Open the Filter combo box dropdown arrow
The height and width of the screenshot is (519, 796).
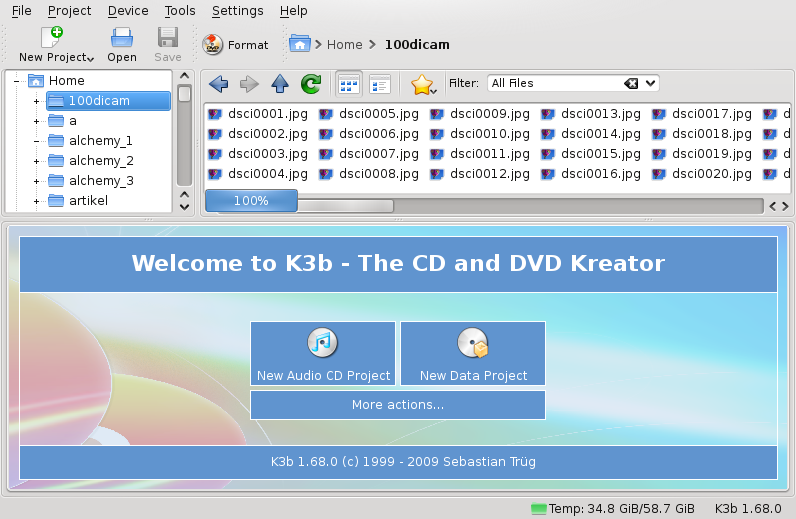point(650,83)
